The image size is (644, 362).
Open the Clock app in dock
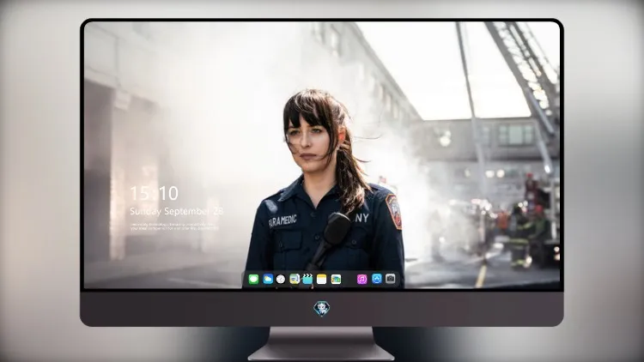click(x=281, y=280)
